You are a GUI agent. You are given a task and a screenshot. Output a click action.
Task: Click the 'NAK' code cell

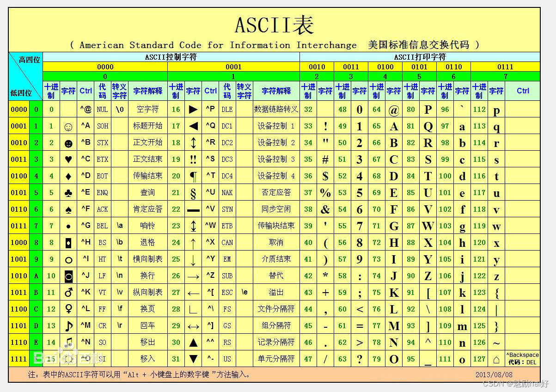(227, 193)
